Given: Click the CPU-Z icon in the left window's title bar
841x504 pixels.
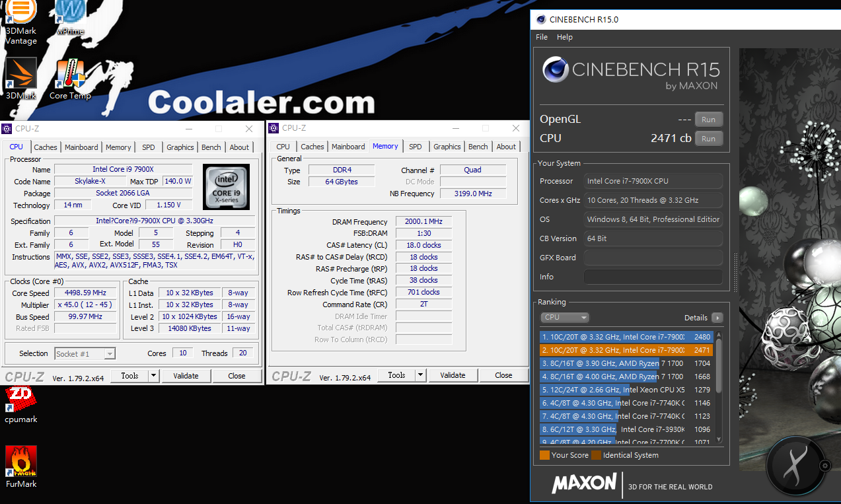Looking at the screenshot, I should 7,129.
